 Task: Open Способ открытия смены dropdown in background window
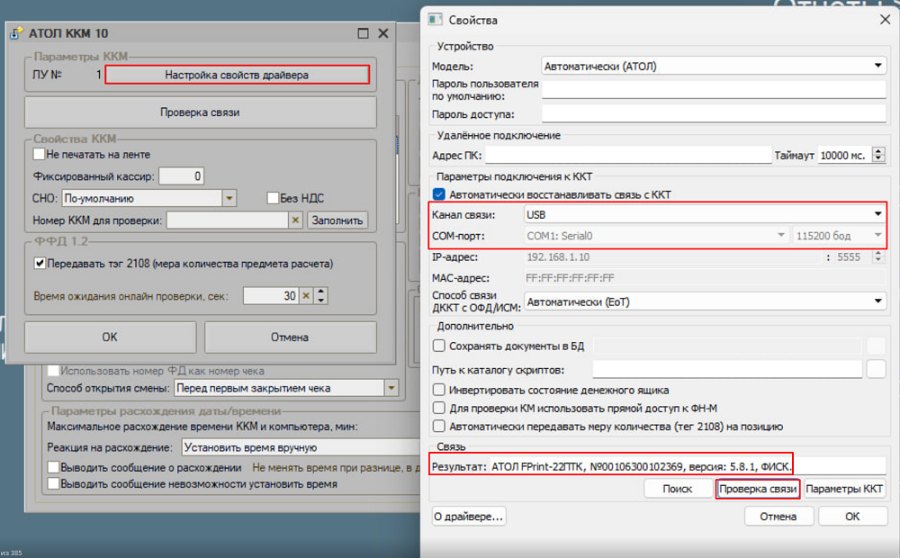(286, 388)
